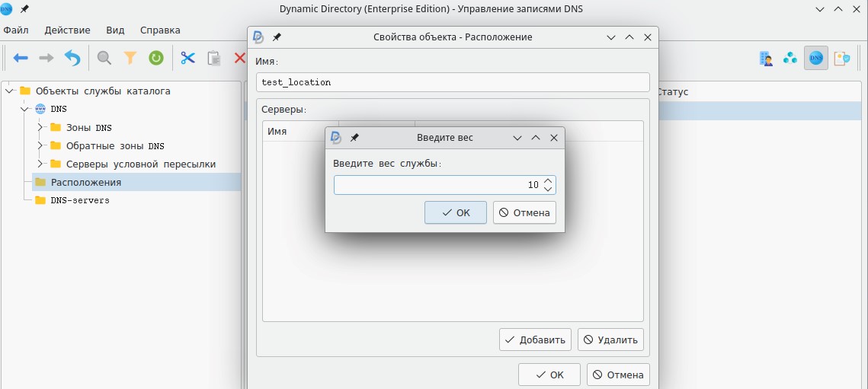Open the policy document shield icon

point(841,58)
